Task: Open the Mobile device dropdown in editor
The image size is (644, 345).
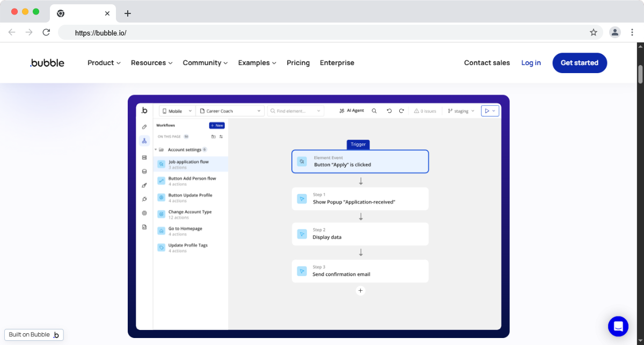Action: 177,111
